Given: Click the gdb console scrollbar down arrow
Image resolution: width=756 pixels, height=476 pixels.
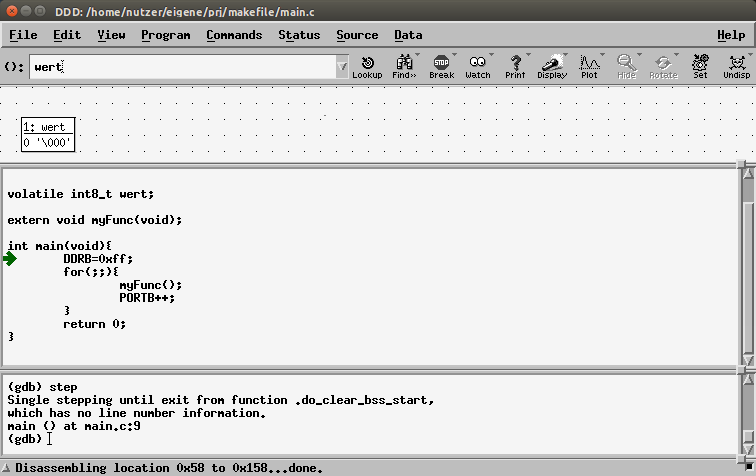Looking at the screenshot, I should tap(748, 449).
